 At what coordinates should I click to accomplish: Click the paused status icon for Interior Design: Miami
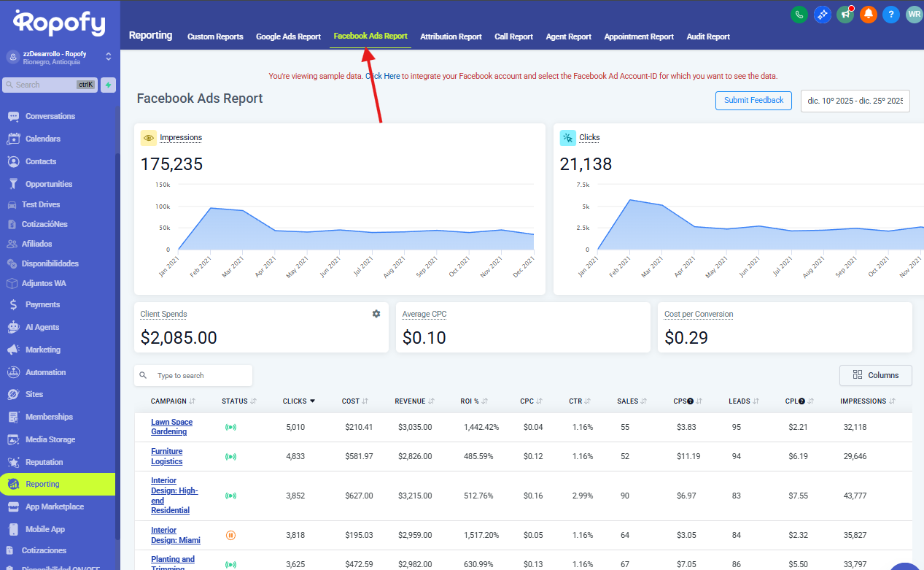click(230, 535)
